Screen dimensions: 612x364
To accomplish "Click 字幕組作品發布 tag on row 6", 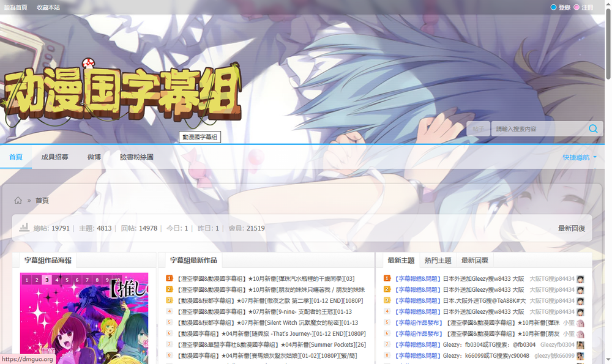I will [x=418, y=334].
